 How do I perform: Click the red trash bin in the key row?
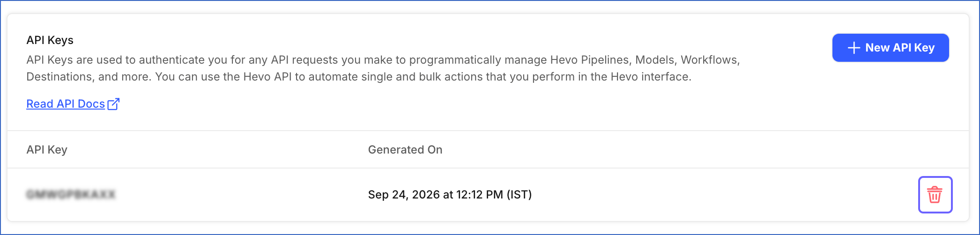pos(935,195)
